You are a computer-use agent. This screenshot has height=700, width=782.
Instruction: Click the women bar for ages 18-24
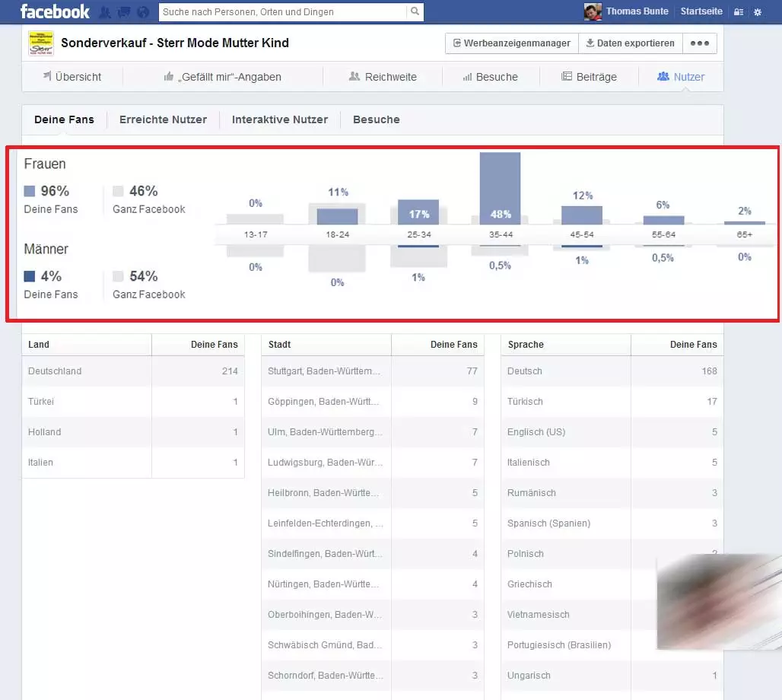coord(337,217)
